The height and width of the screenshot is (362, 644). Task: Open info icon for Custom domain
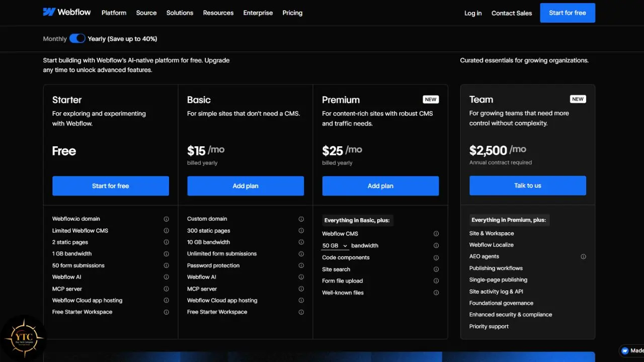tap(301, 219)
